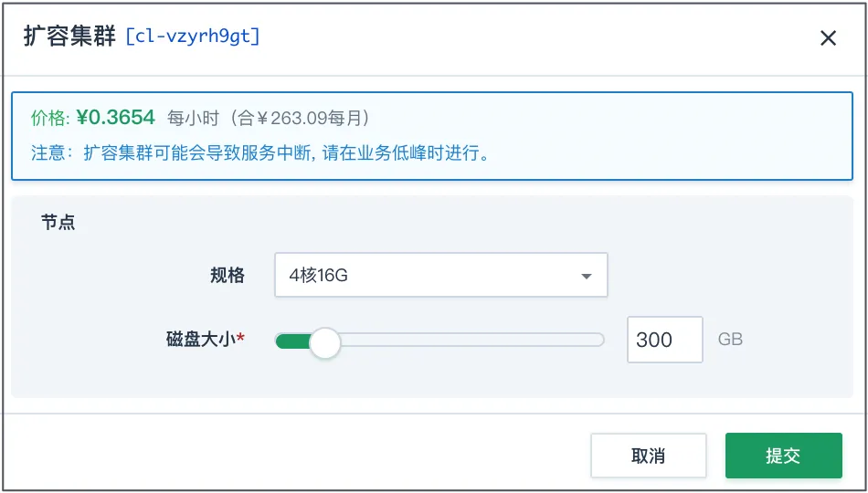Close the 扩容集群 dialog with X
Screen dimensions: 868x493
828,38
